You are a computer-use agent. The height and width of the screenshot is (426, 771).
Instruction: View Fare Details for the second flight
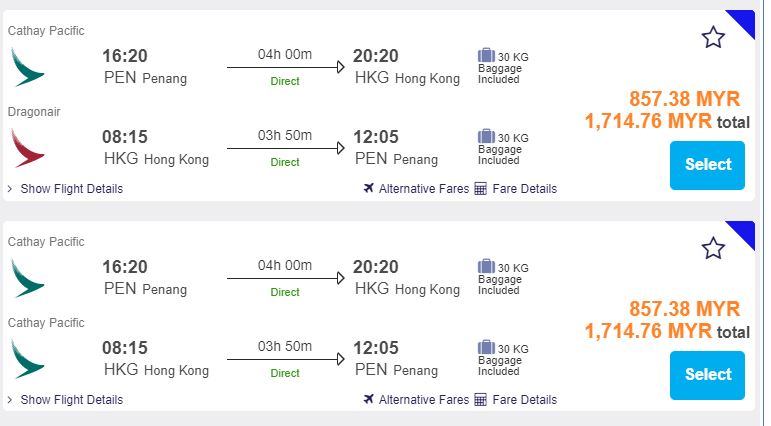(x=523, y=400)
